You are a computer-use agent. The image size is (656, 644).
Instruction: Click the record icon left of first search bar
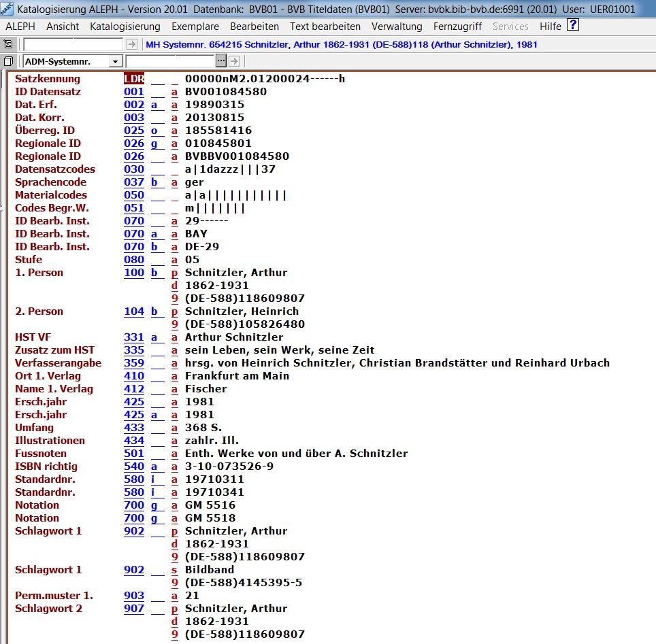tap(8, 44)
